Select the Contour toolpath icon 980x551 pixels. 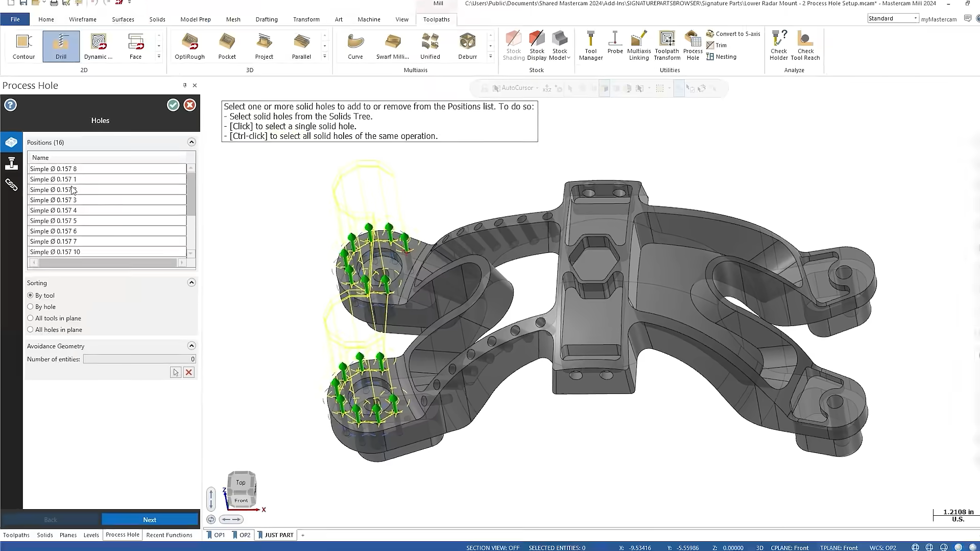[23, 46]
